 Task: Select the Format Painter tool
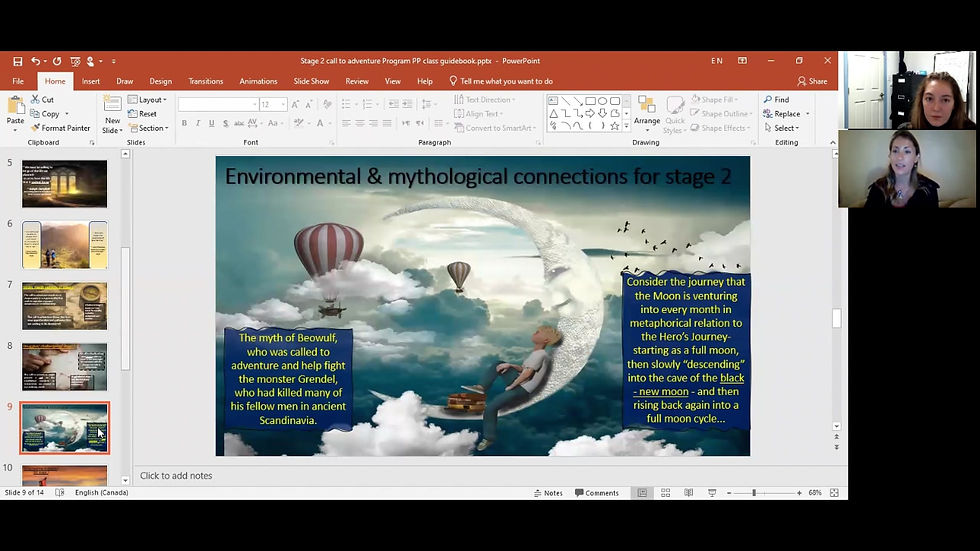tap(60, 128)
